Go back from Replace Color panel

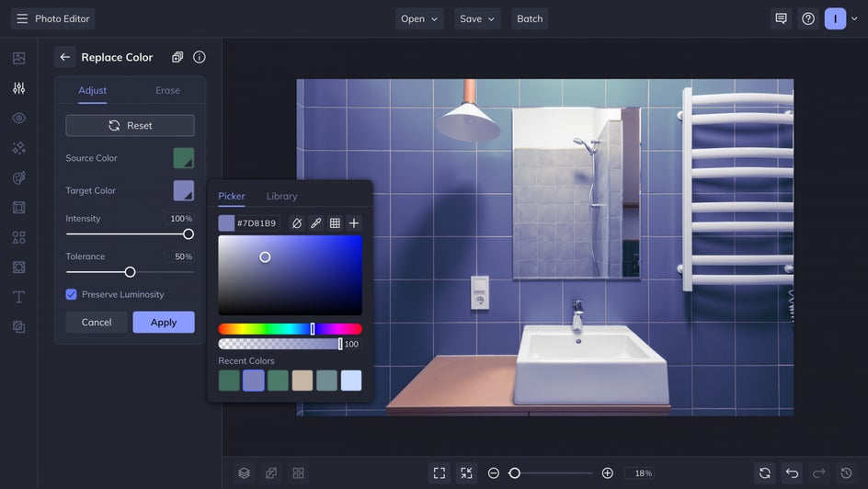pyautogui.click(x=64, y=57)
